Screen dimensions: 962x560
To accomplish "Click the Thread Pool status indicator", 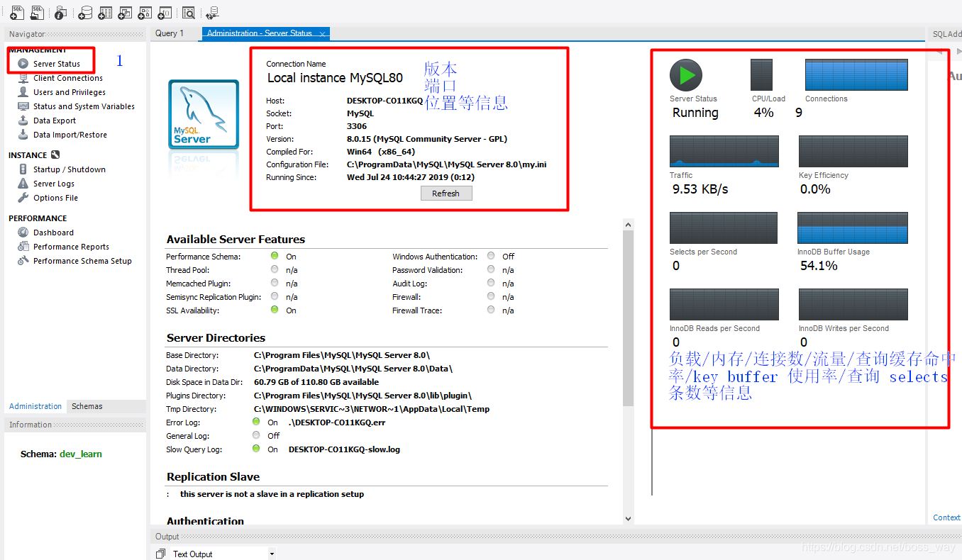I will coord(275,269).
